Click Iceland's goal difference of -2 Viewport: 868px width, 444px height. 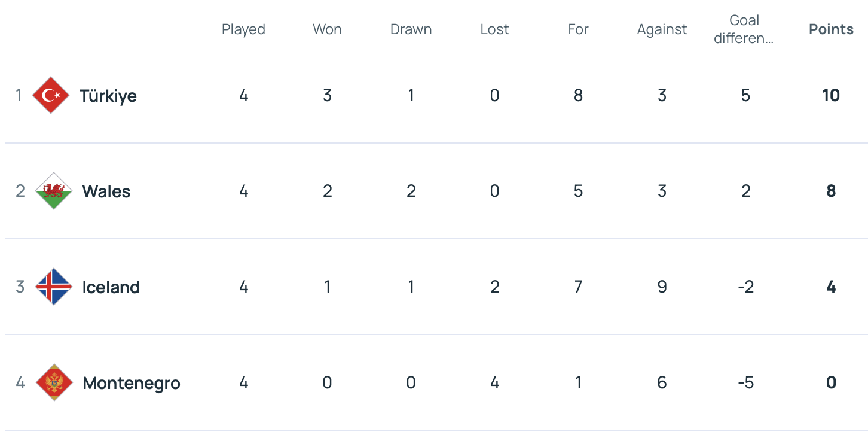(x=745, y=287)
